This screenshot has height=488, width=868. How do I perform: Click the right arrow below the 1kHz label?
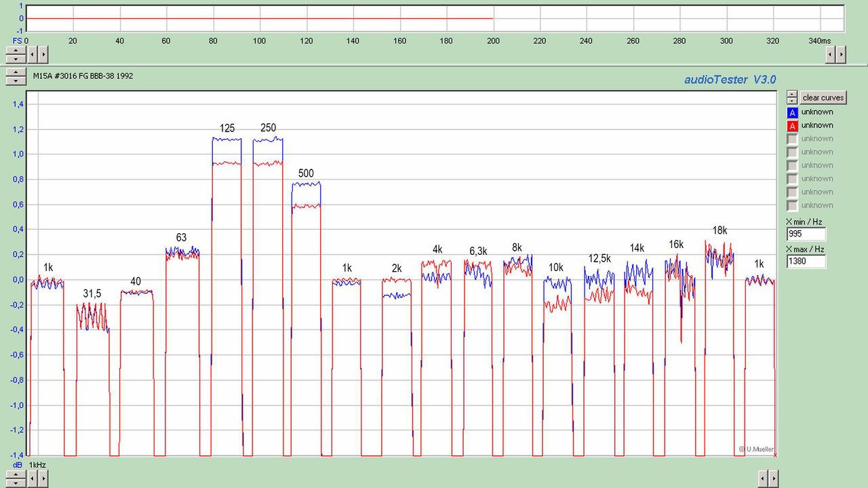pyautogui.click(x=43, y=479)
